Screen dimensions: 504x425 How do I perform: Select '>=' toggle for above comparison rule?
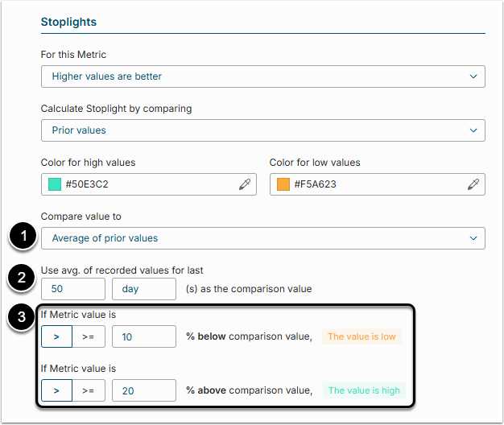(89, 390)
